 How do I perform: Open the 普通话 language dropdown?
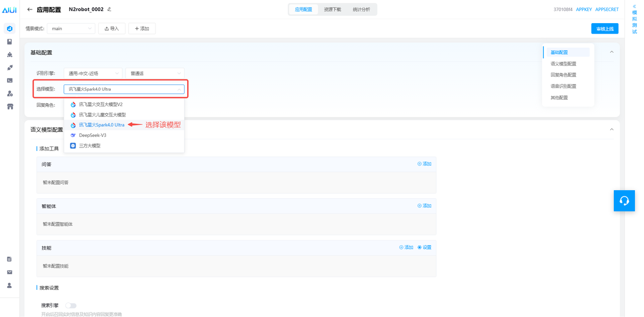coord(155,73)
